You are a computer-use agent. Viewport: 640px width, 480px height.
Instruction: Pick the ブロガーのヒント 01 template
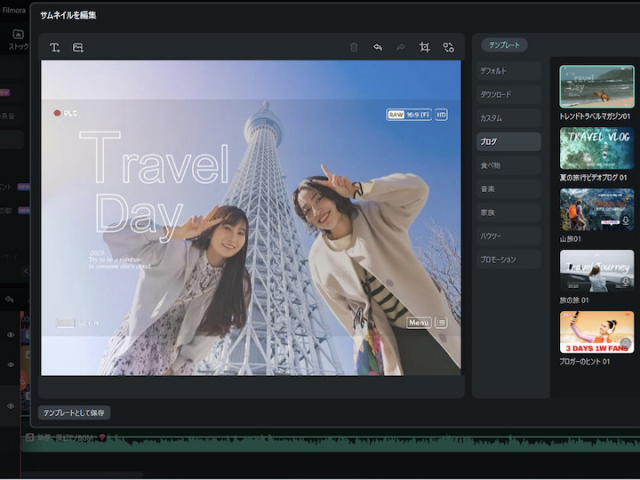point(596,332)
